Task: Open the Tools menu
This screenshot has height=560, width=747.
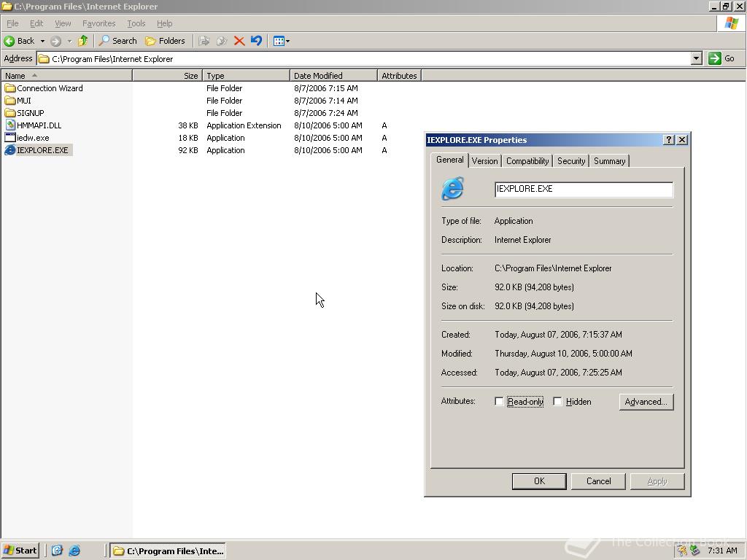Action: [136, 23]
